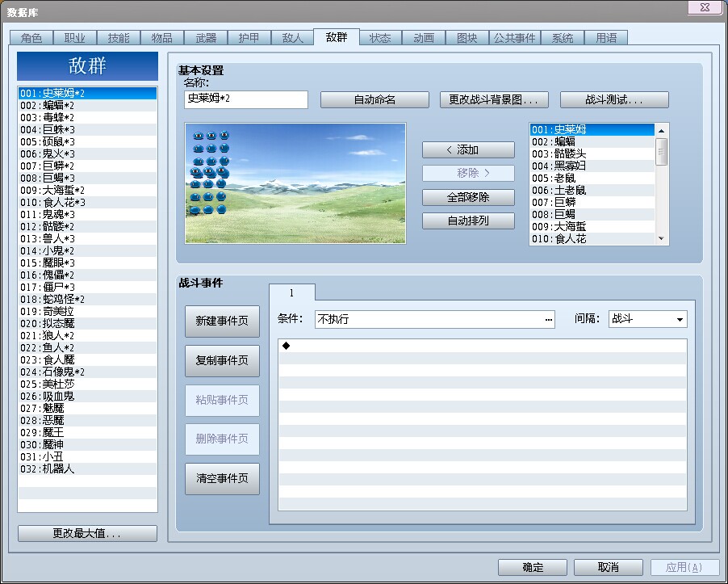
Task: Switch to the 角色 tab
Action: point(31,38)
